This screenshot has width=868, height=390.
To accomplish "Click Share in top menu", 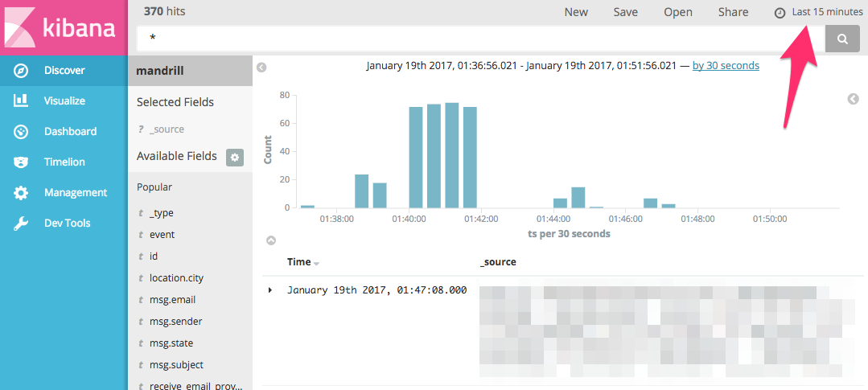I will (733, 12).
